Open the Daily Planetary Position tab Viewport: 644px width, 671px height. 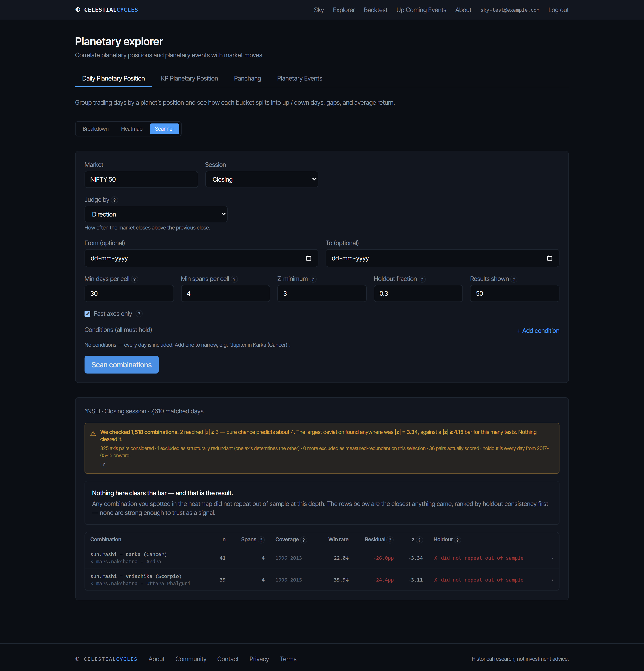point(114,79)
